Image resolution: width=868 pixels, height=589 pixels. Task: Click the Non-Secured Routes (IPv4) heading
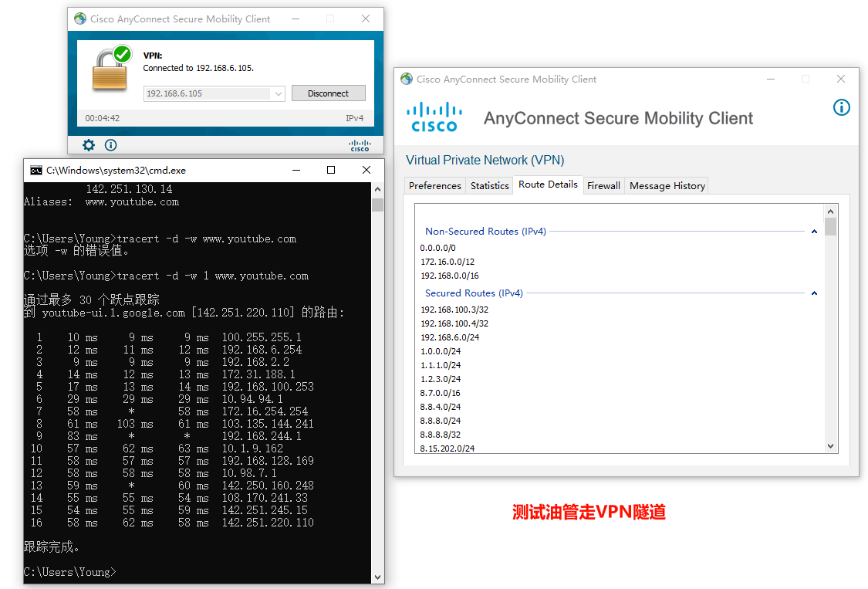tap(485, 231)
